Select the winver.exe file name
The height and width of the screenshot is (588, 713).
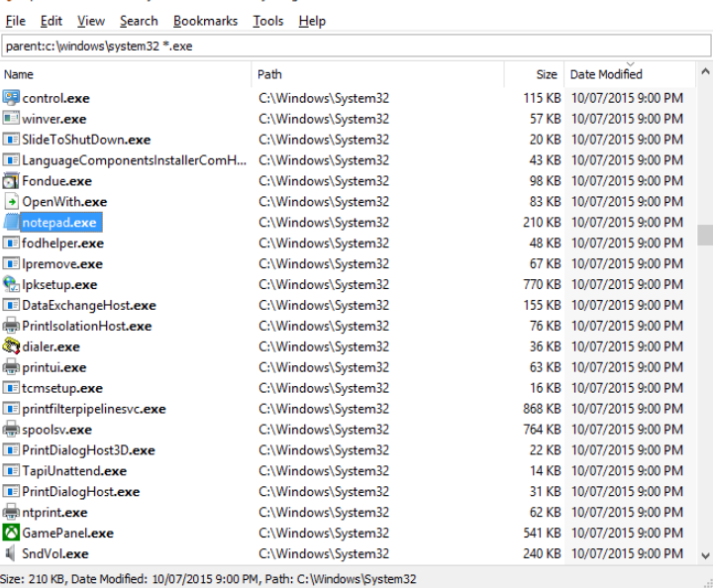[54, 119]
